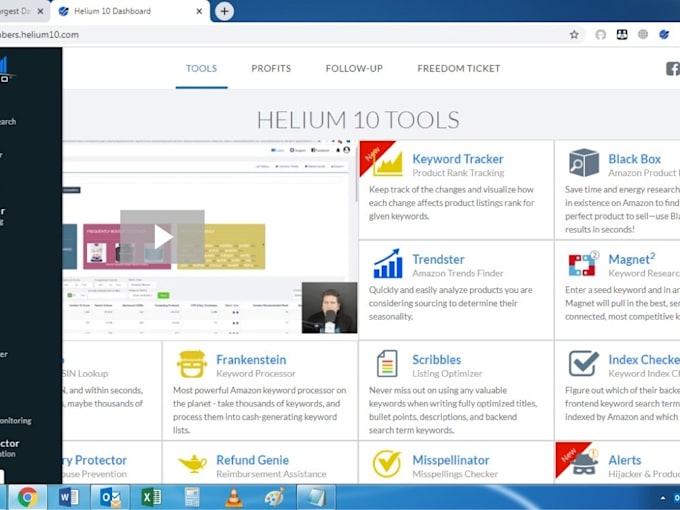Open the Alerts tool link
This screenshot has height=510, width=680.
tap(624, 460)
